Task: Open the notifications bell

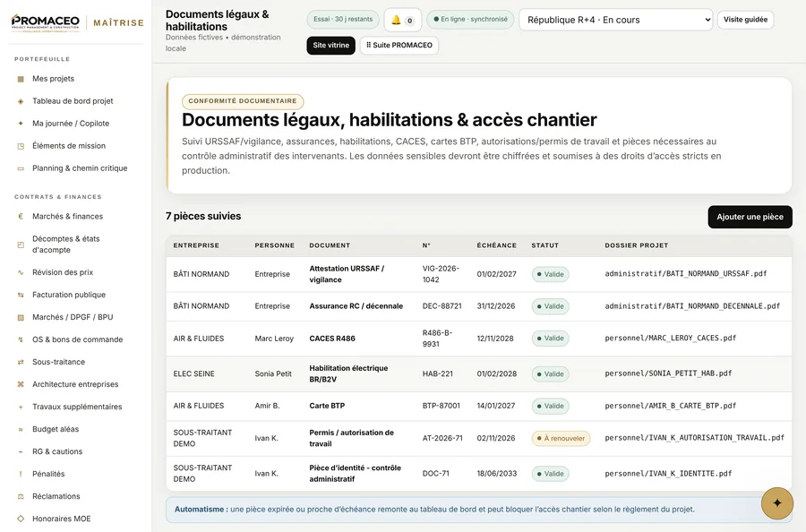Action: [402, 20]
